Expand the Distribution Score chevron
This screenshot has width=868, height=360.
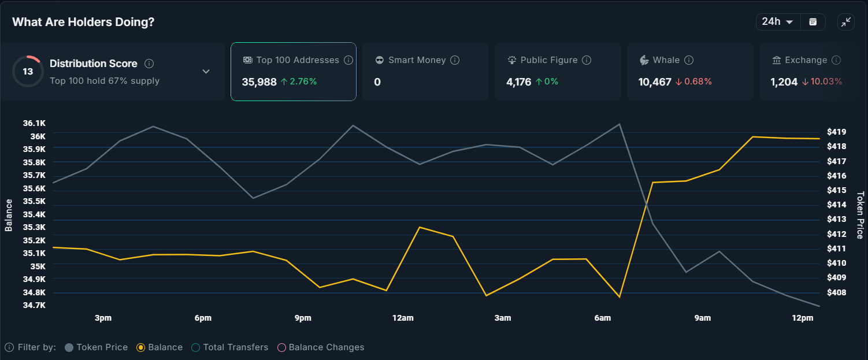206,71
